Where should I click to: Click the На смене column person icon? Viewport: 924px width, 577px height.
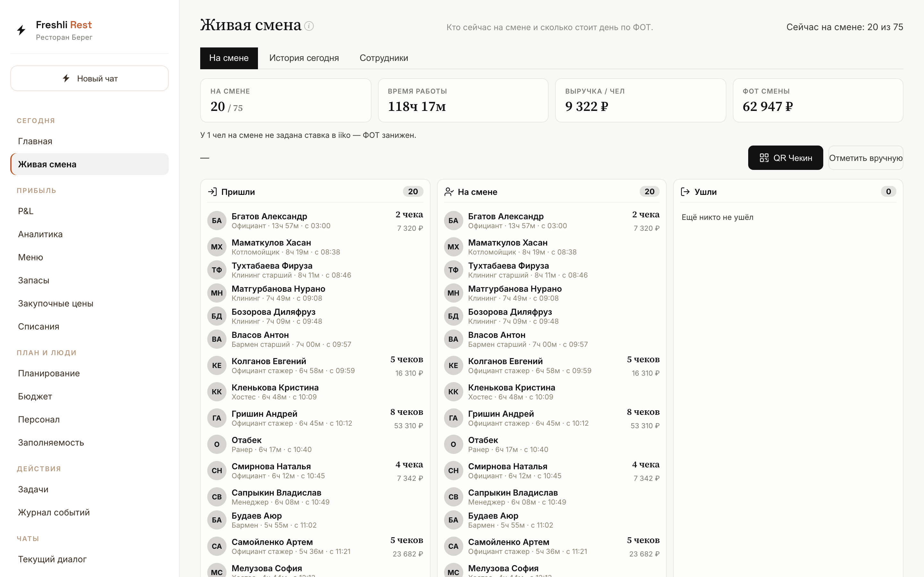coord(449,192)
